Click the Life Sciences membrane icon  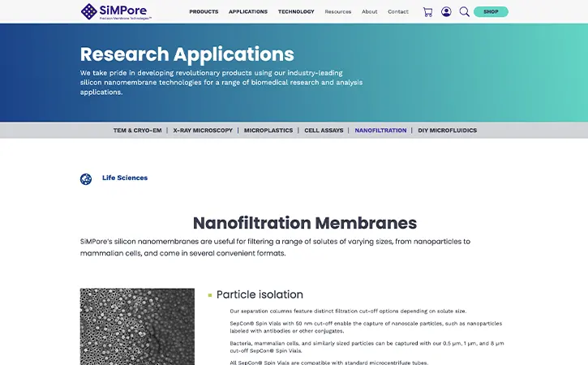click(x=86, y=179)
